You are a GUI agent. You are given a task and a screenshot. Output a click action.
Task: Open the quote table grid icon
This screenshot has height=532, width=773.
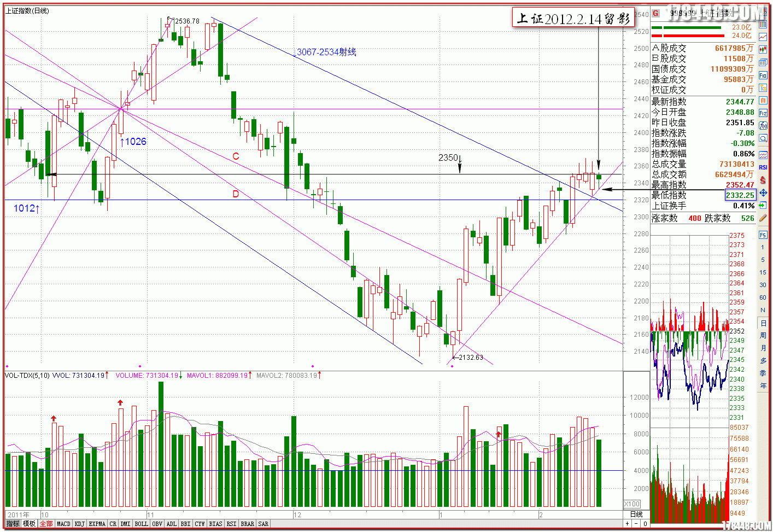[763, 25]
